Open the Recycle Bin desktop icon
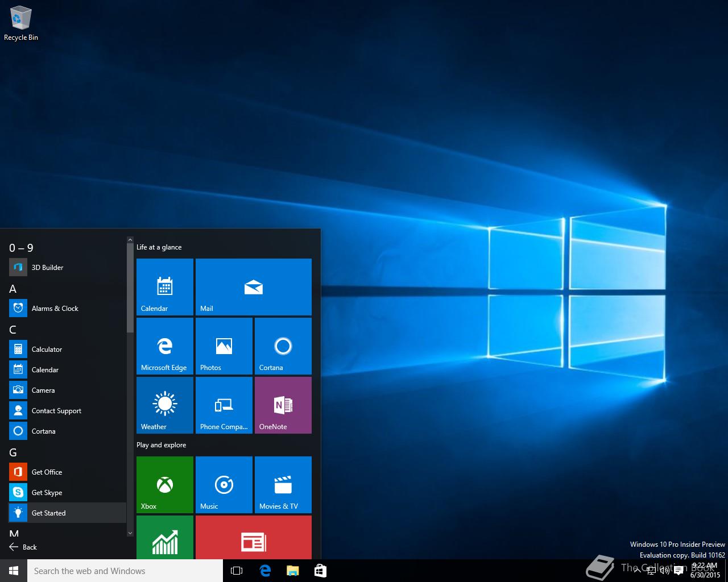 pyautogui.click(x=21, y=24)
